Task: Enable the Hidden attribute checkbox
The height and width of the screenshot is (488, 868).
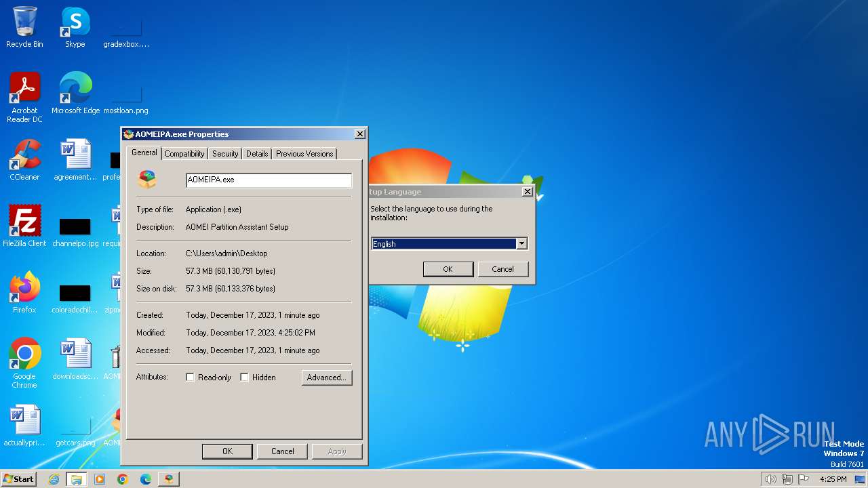Action: [x=245, y=378]
